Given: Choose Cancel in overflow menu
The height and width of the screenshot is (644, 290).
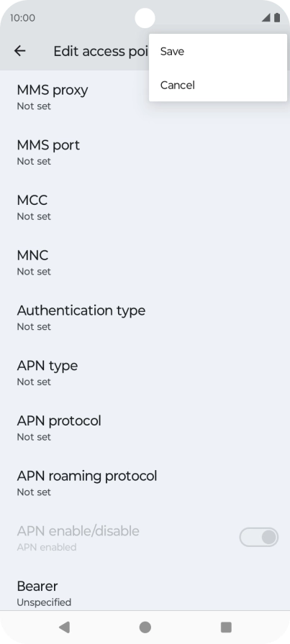Looking at the screenshot, I should 218,85.
